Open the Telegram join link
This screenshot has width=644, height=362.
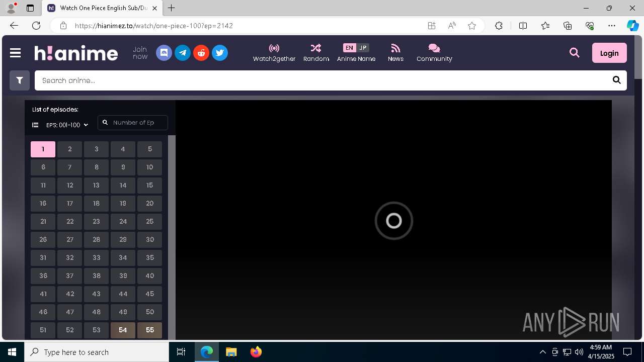183,53
